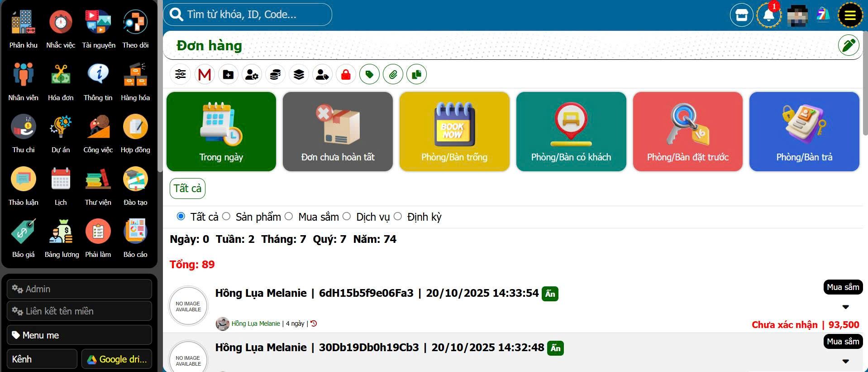Select the Sản phẩm radio button
The width and height of the screenshot is (868, 372).
[226, 217]
